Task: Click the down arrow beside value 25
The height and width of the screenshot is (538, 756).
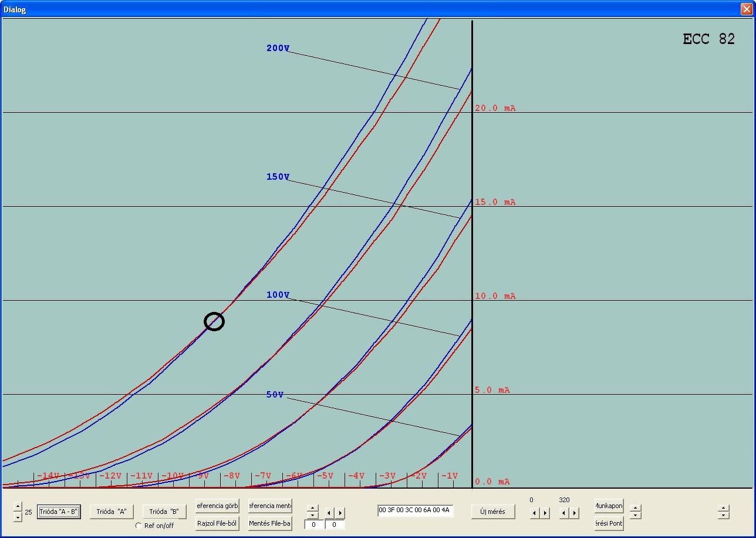Action: click(x=18, y=517)
